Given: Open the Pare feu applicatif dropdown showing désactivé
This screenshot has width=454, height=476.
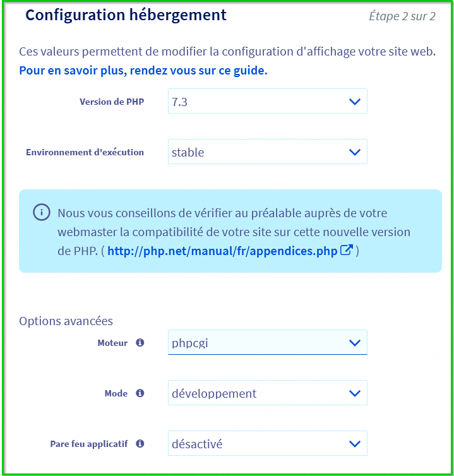Looking at the screenshot, I should (x=259, y=444).
